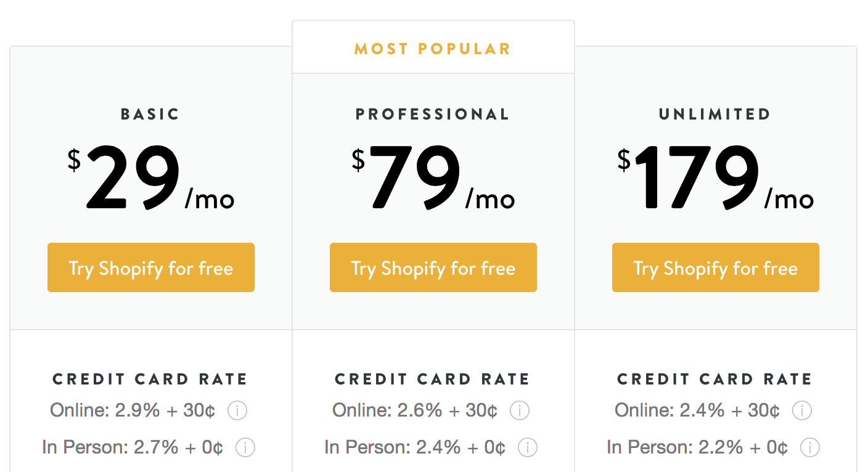
Task: Click info icon next to Unlimited in-person 2.2%
Action: click(x=810, y=447)
